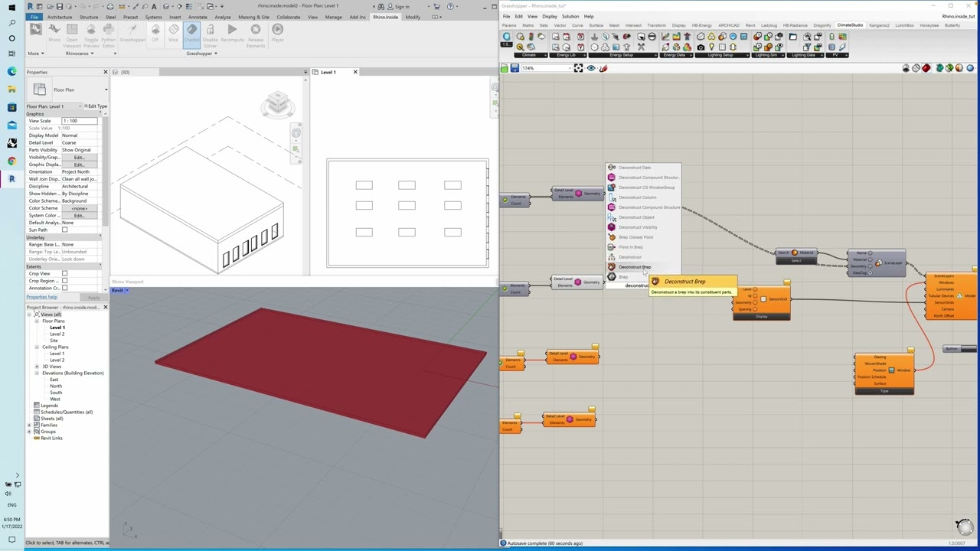This screenshot has width=980, height=551.
Task: Toggle the Annotation Crop checkbox
Action: (x=64, y=288)
